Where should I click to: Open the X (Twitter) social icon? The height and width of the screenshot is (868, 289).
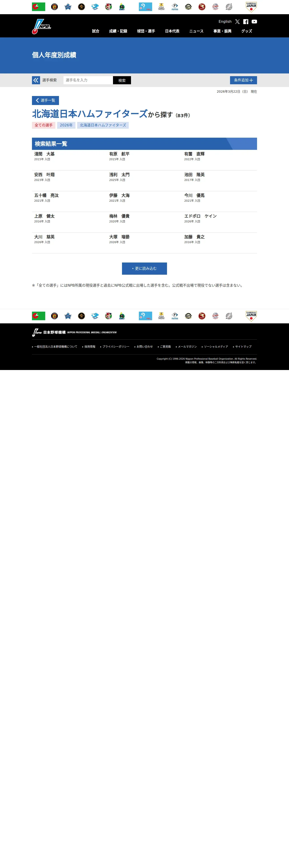(237, 22)
